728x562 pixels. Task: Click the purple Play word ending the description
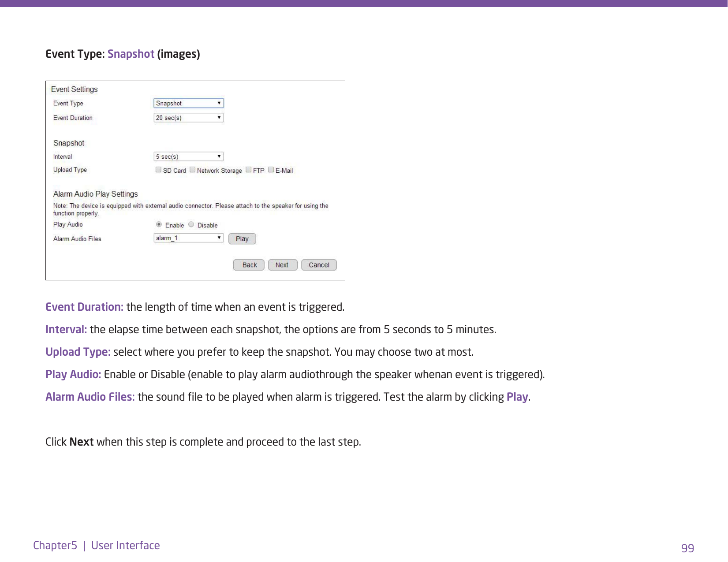click(517, 397)
